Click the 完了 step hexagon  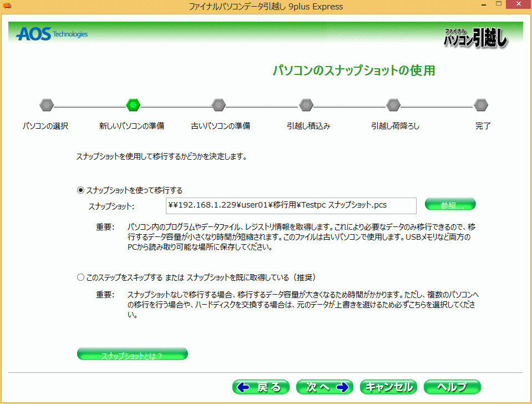tap(481, 104)
